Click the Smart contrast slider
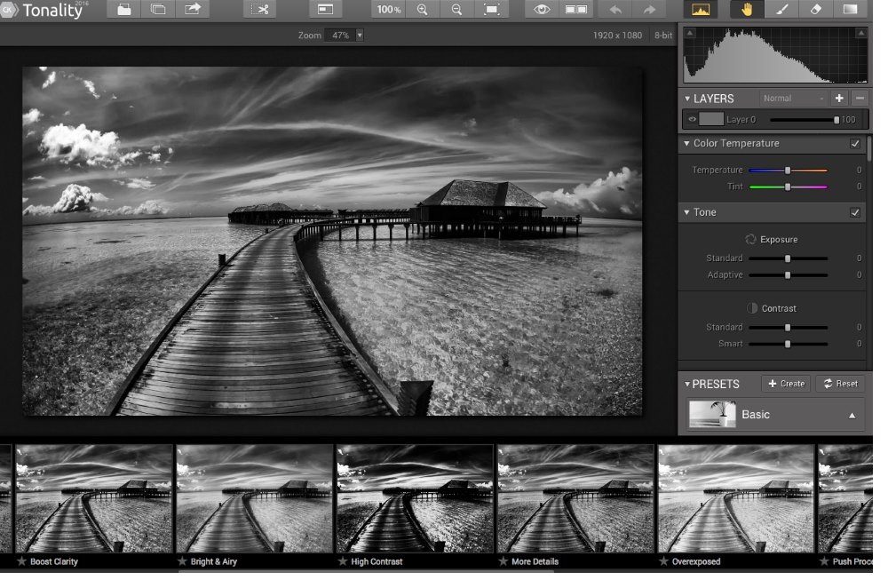 pos(788,344)
